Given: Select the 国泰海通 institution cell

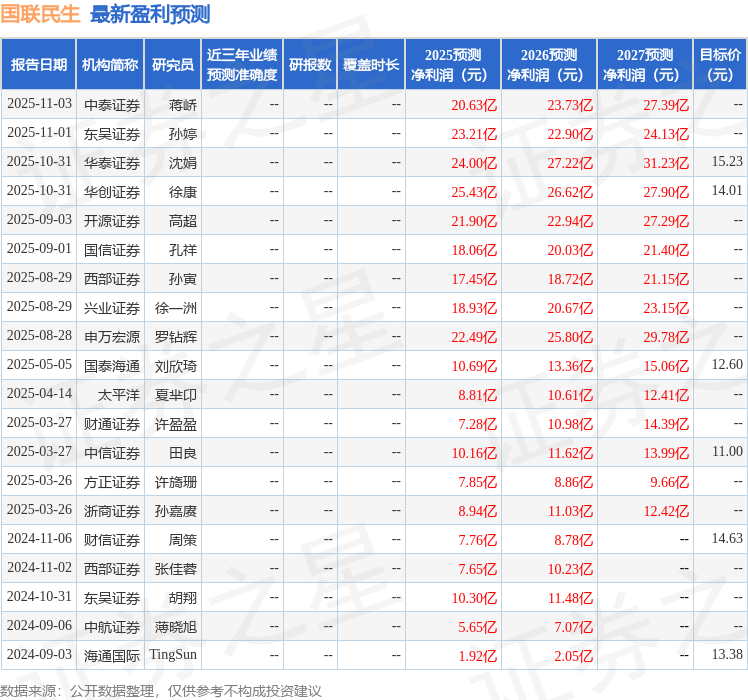Looking at the screenshot, I should [x=112, y=366].
